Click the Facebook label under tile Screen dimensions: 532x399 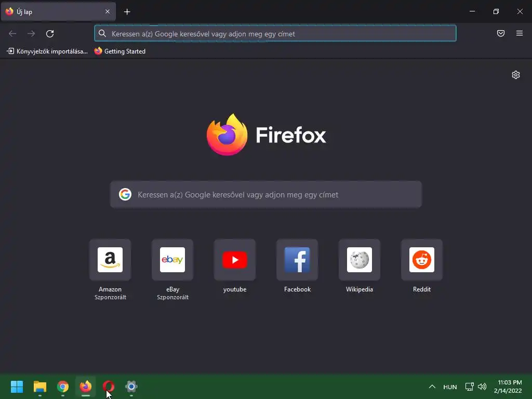click(297, 289)
